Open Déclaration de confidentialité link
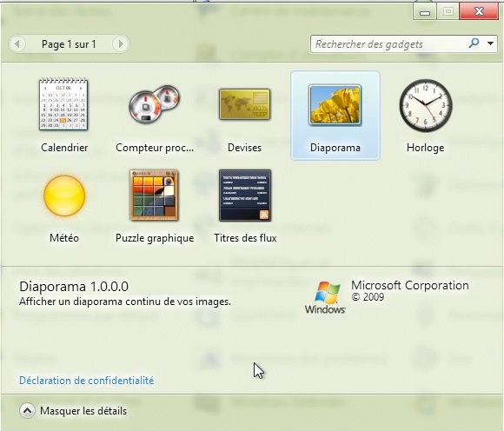 click(87, 381)
